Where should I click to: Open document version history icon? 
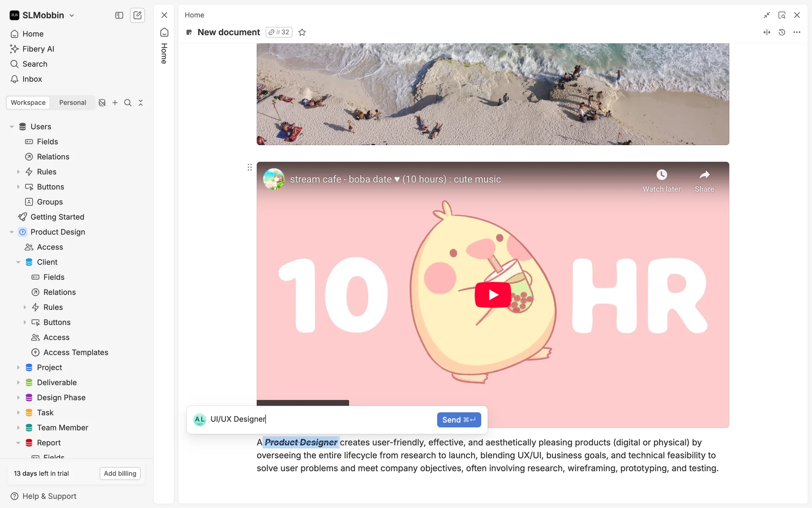pos(782,32)
